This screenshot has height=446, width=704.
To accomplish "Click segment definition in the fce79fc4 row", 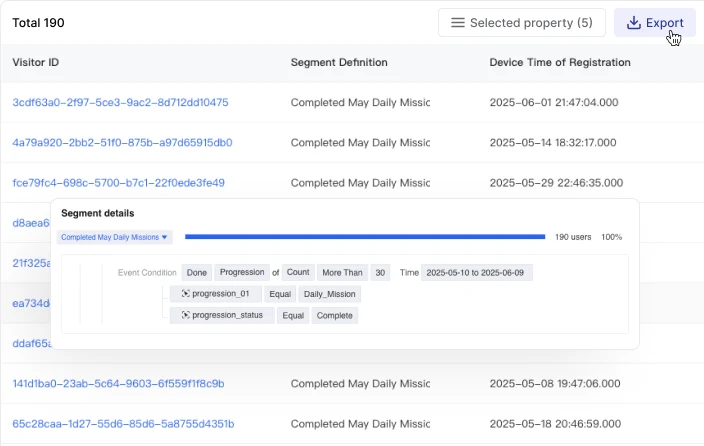I will tap(360, 183).
